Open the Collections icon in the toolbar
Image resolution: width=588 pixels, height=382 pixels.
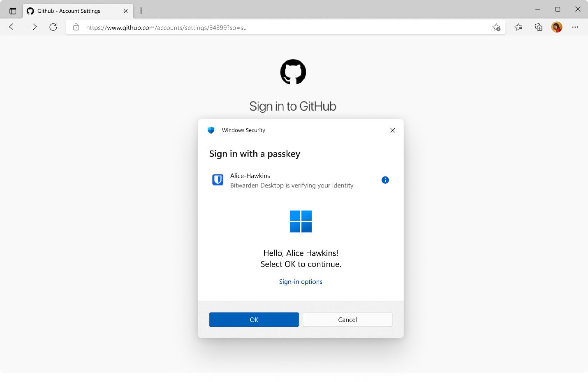[538, 27]
